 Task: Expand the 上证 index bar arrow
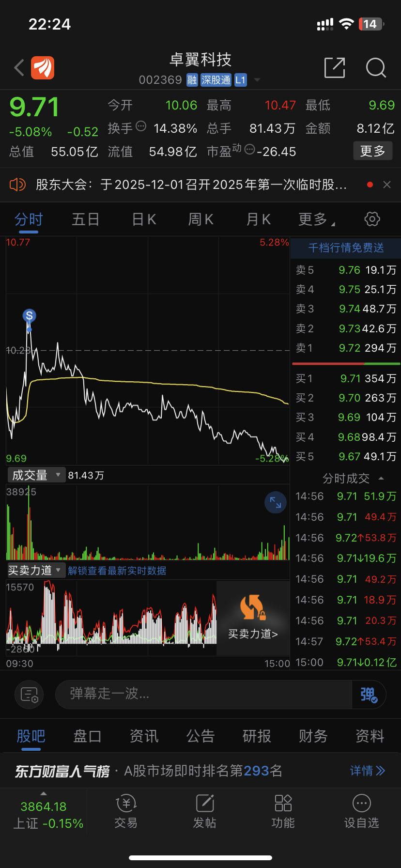pyautogui.click(x=44, y=793)
